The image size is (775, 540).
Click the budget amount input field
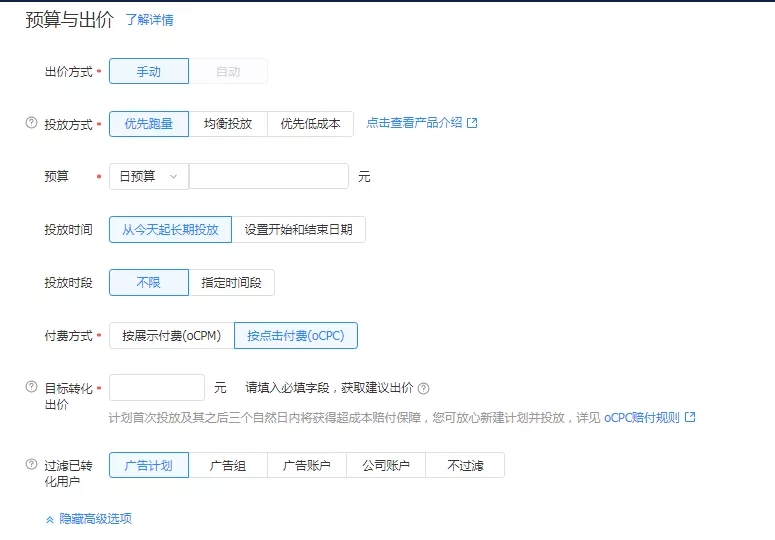pos(268,176)
